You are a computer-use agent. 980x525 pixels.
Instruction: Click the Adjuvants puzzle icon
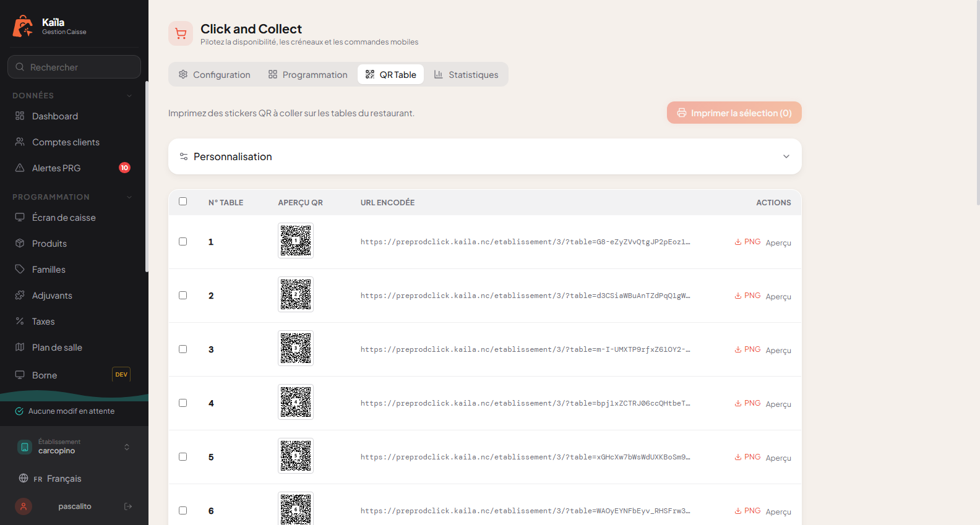pos(20,295)
